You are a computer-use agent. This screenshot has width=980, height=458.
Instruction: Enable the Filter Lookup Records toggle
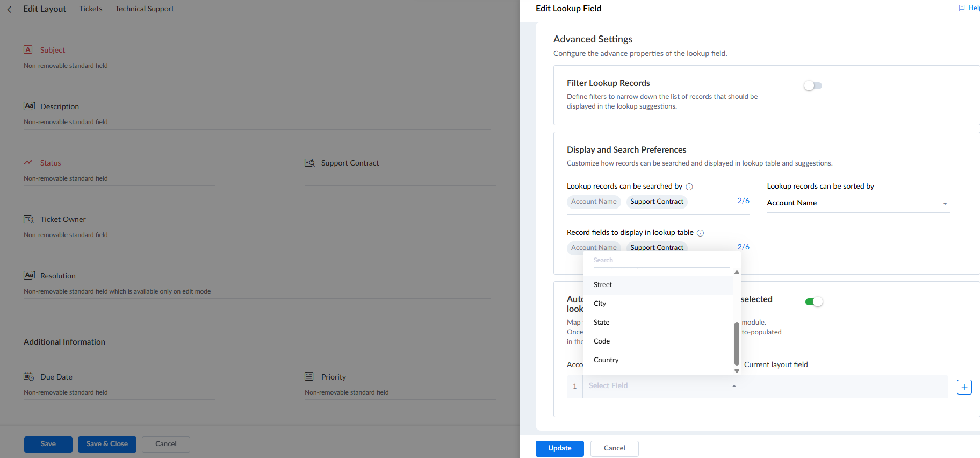(x=812, y=86)
